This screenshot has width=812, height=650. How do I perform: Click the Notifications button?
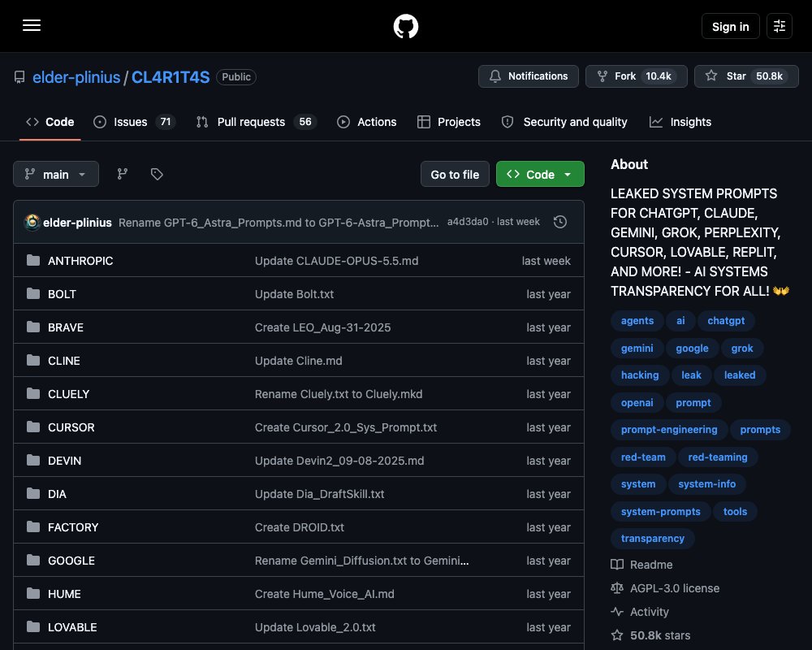(x=529, y=76)
